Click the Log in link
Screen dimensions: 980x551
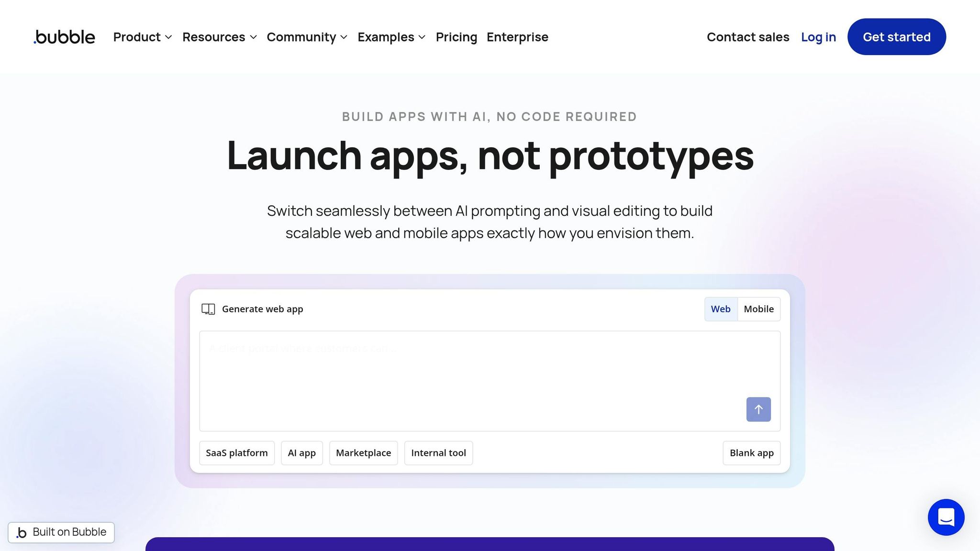coord(818,37)
